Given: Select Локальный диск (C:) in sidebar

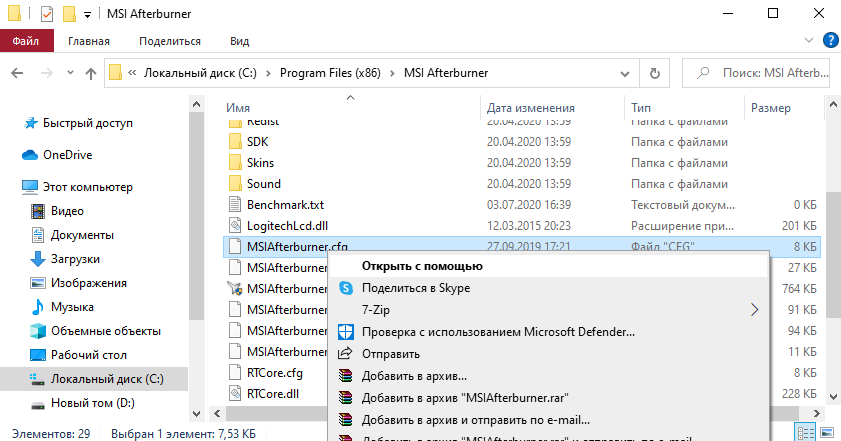Looking at the screenshot, I should click(x=94, y=379).
